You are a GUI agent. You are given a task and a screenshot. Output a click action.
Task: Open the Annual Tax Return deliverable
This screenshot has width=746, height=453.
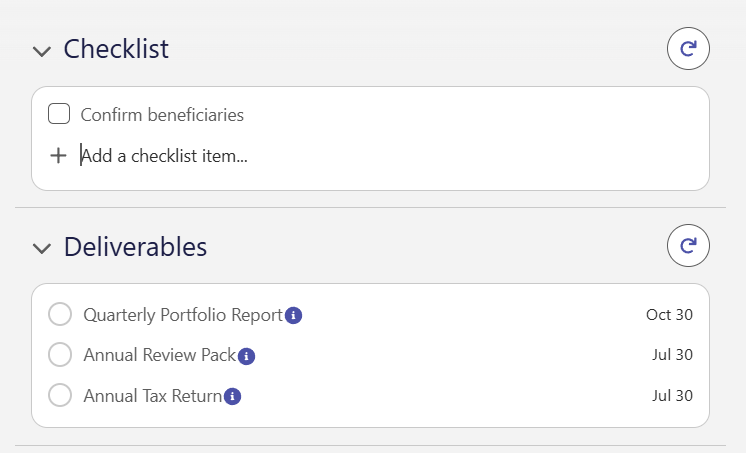(x=153, y=396)
